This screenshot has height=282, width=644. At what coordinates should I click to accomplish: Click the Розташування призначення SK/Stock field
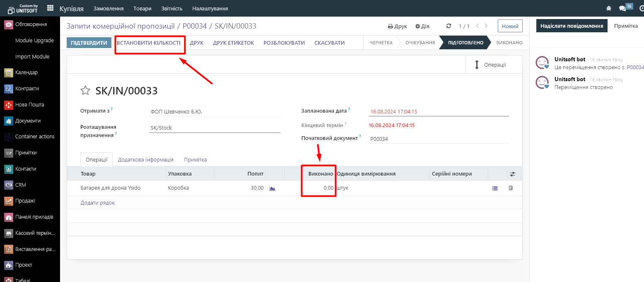pos(215,128)
